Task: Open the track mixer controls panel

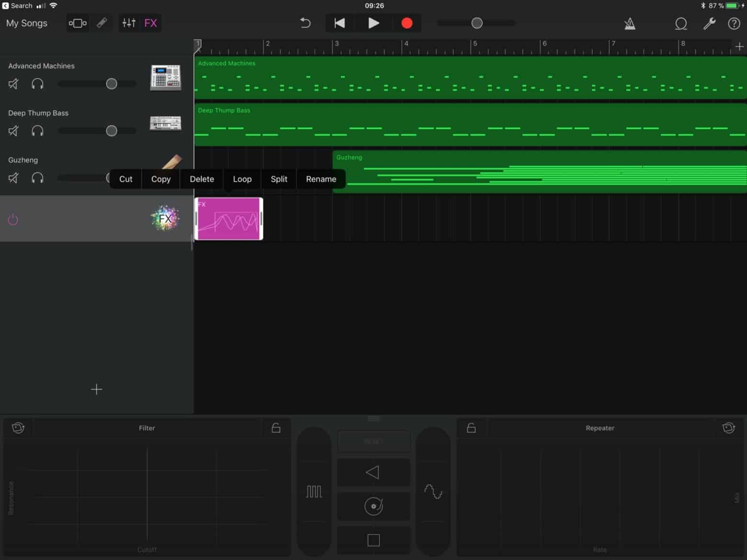Action: click(x=128, y=22)
